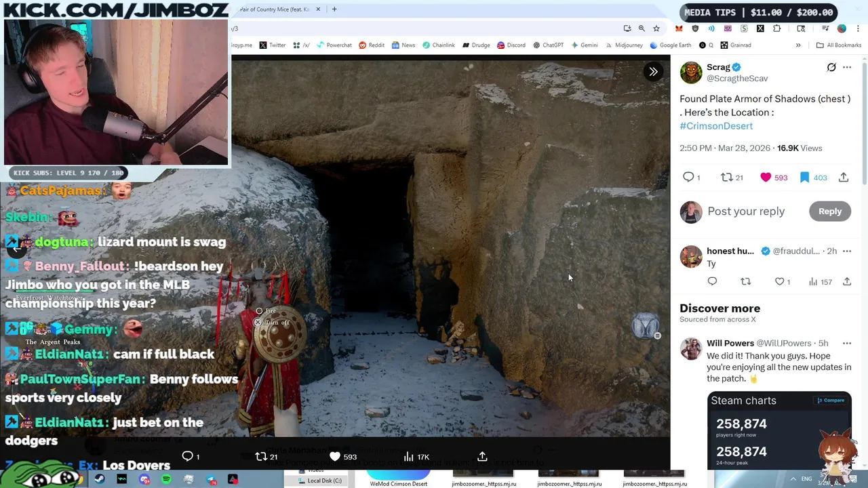Click the repost icon below the media viewer
This screenshot has height=488, width=868.
(260, 456)
